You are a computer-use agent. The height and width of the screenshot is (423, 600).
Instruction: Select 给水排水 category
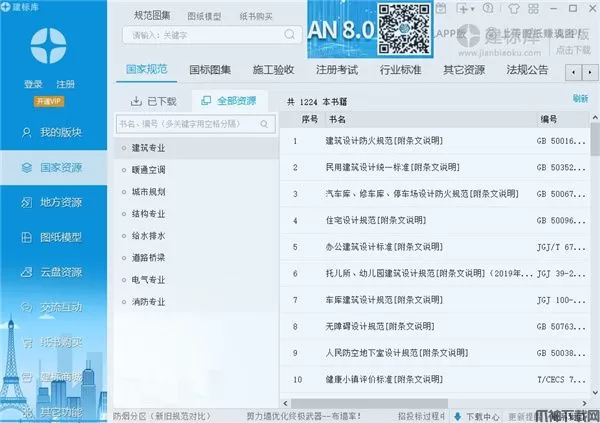point(196,236)
